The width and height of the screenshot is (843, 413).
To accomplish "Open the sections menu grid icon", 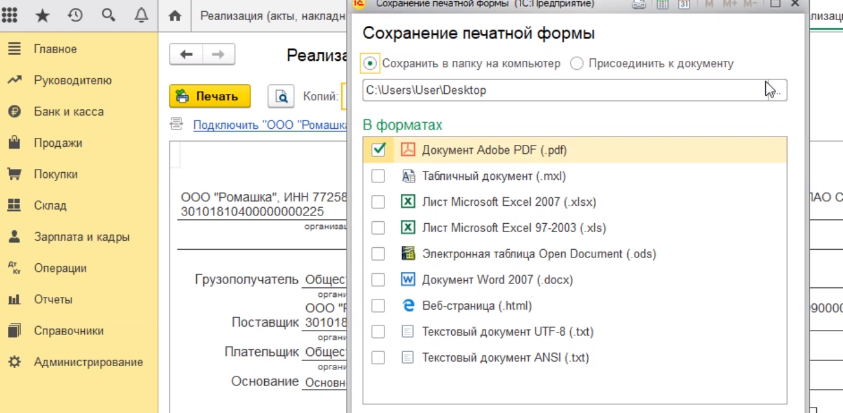I will point(14,16).
